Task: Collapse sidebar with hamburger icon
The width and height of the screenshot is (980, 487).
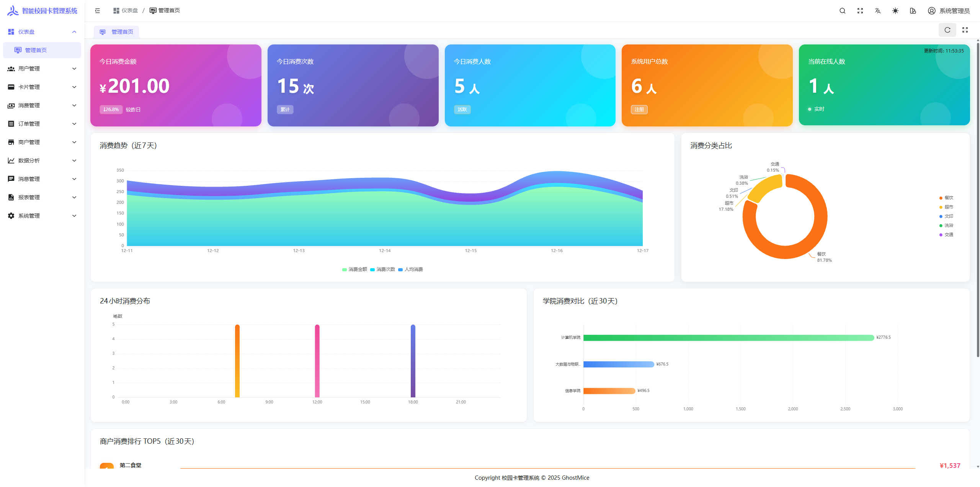Action: [x=98, y=11]
